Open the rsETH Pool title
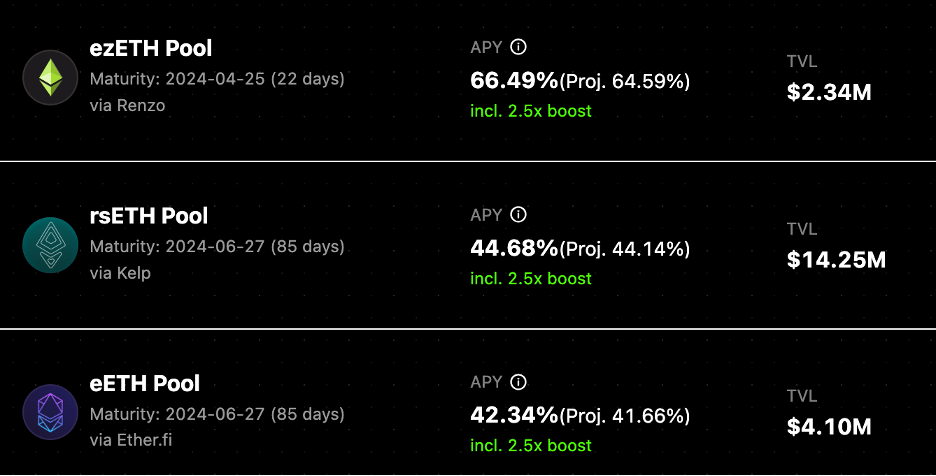This screenshot has height=476, width=936. click(x=149, y=216)
